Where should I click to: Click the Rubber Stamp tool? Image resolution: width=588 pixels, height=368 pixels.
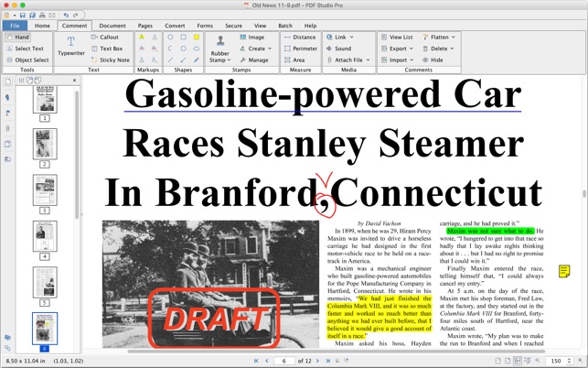click(x=219, y=48)
